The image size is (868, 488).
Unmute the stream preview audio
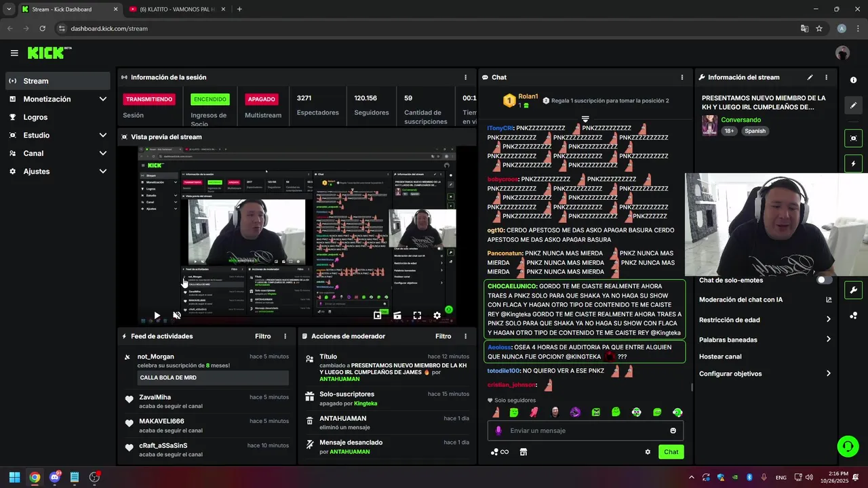pyautogui.click(x=177, y=315)
